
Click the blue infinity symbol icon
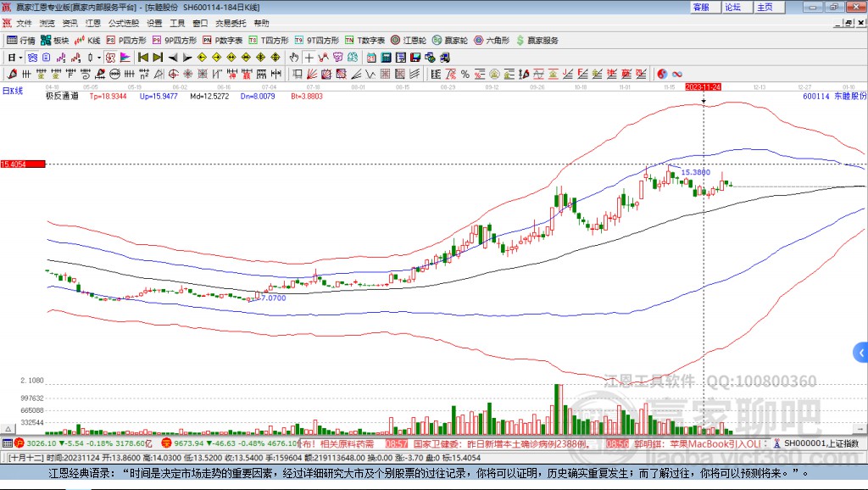click(x=677, y=75)
